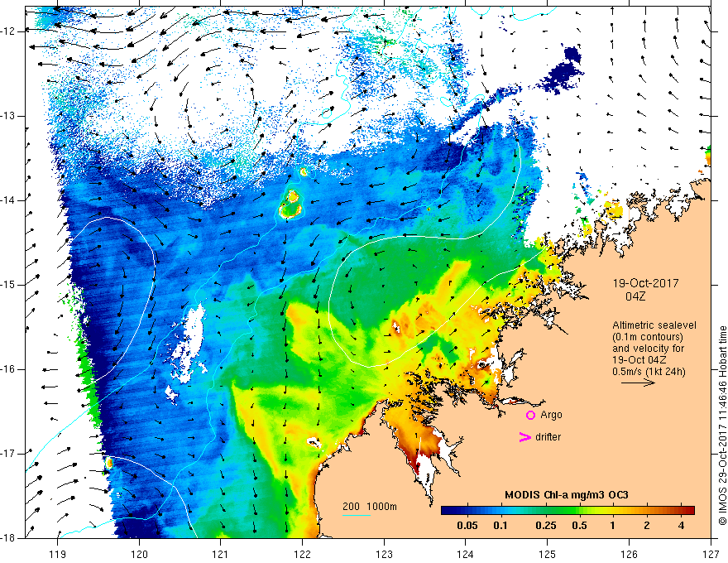Click the '(0.1m contours)' caption line
The width and height of the screenshot is (728, 563).
click(648, 337)
